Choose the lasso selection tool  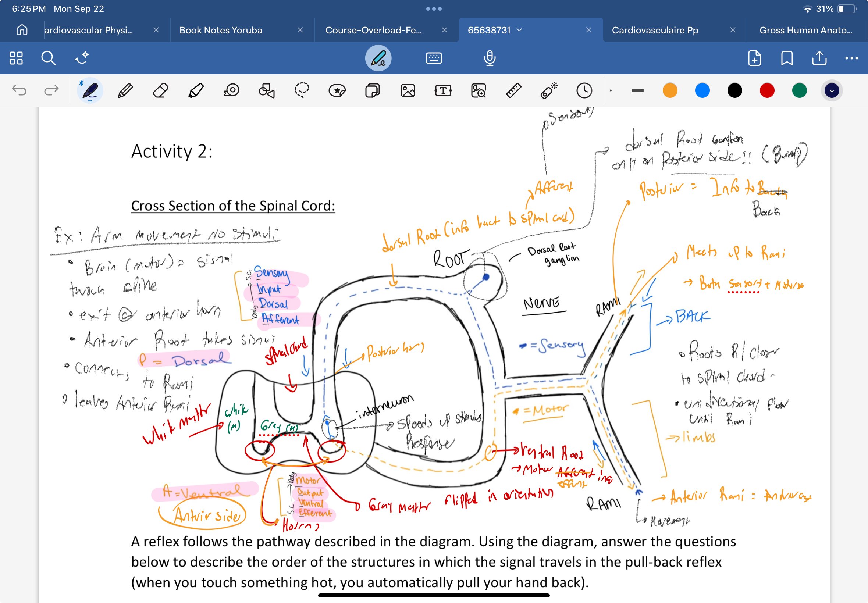click(302, 91)
